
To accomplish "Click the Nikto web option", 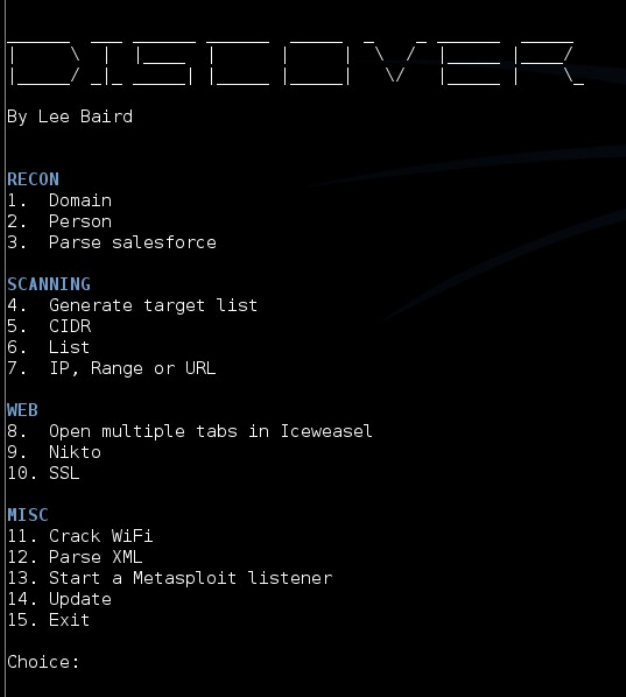I will (54, 452).
